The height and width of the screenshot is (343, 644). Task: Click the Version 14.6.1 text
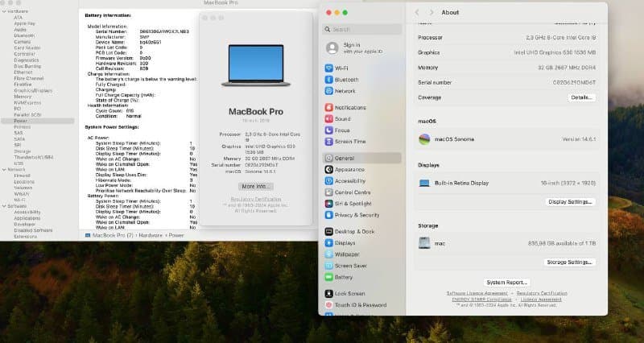579,139
